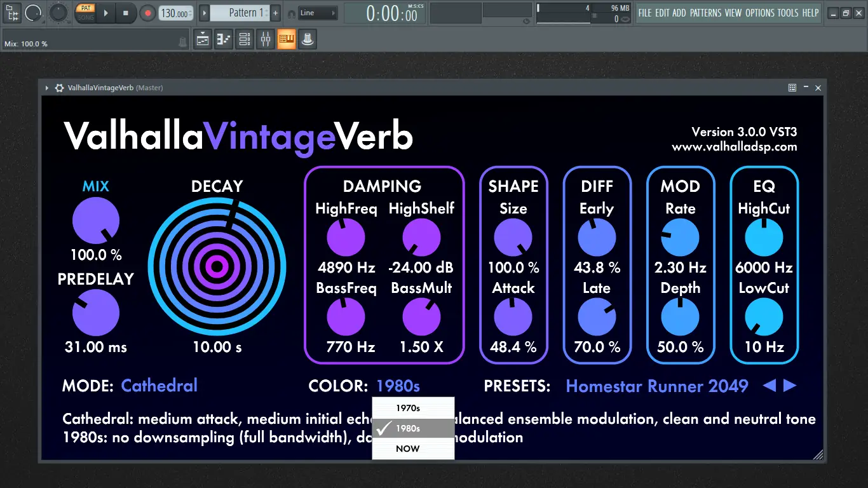Click the magnet snap icon
The height and width of the screenshot is (488, 868).
click(291, 13)
